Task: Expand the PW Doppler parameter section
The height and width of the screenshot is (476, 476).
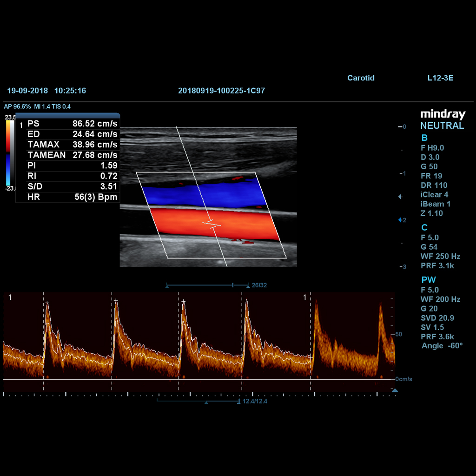Action: 429,280
